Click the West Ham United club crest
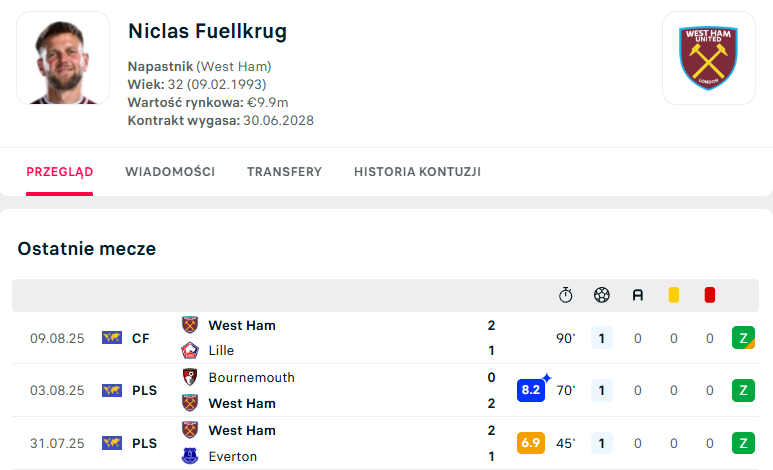Viewport: 773px width, 470px height. tap(708, 58)
